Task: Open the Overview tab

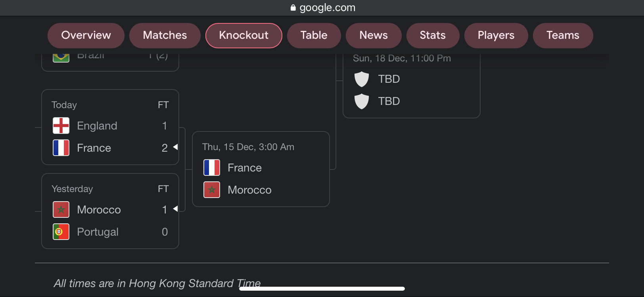Action: pos(86,35)
